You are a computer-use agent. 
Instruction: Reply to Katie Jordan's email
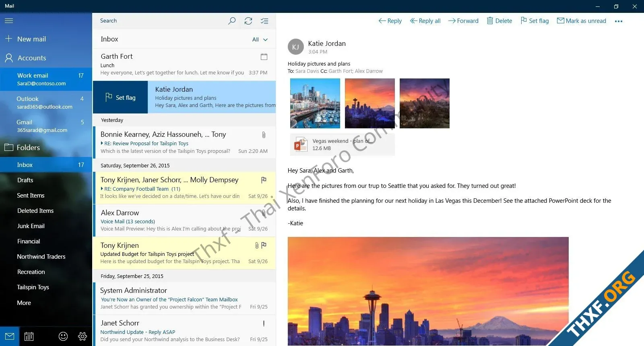(x=390, y=21)
